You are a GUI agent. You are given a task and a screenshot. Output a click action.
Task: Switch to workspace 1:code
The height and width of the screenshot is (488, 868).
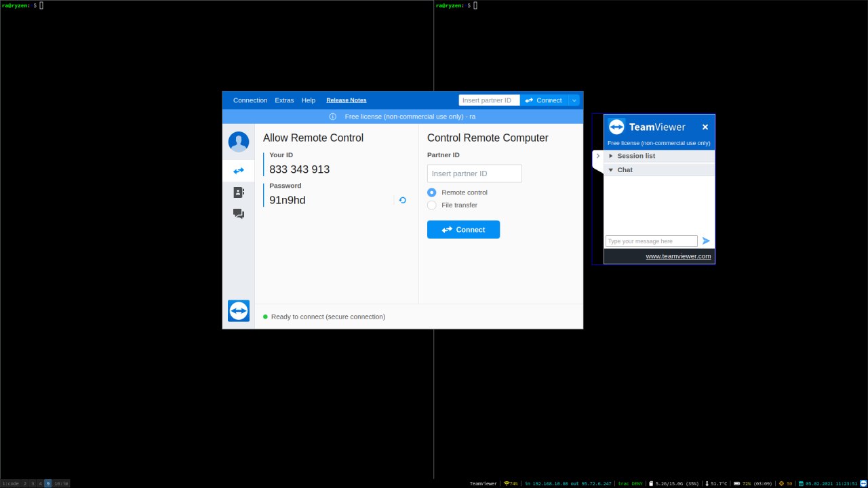coord(10,483)
